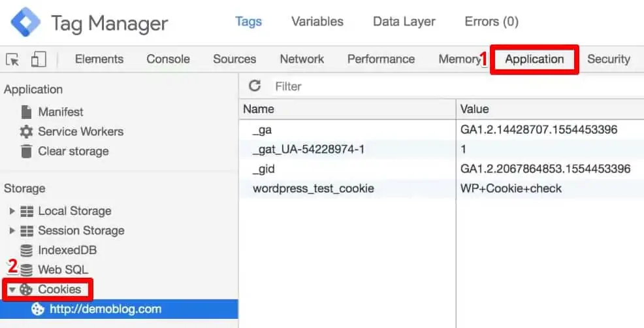Switch to the Memory panel
The width and height of the screenshot is (644, 328).
(x=459, y=59)
